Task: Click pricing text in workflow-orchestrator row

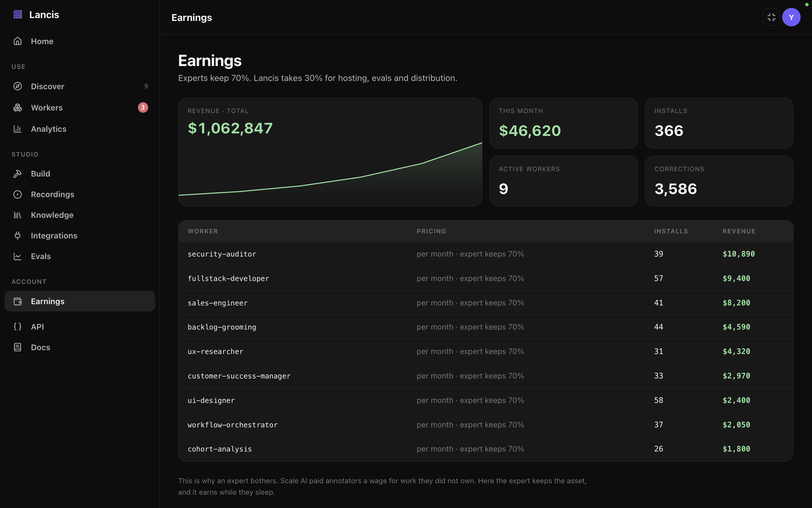Action: click(x=470, y=425)
